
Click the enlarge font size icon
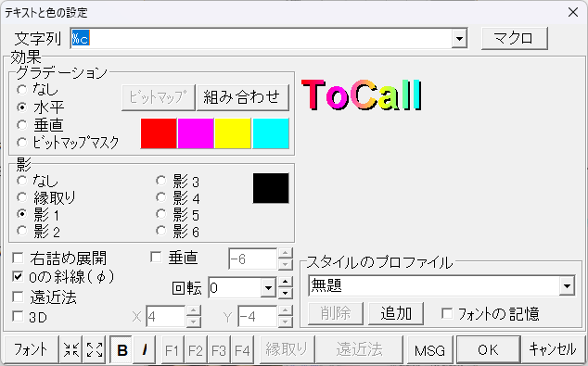pyautogui.click(x=95, y=350)
